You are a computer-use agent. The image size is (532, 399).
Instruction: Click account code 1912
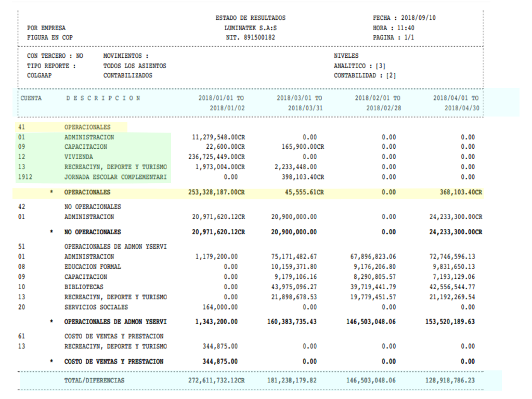[x=25, y=177]
